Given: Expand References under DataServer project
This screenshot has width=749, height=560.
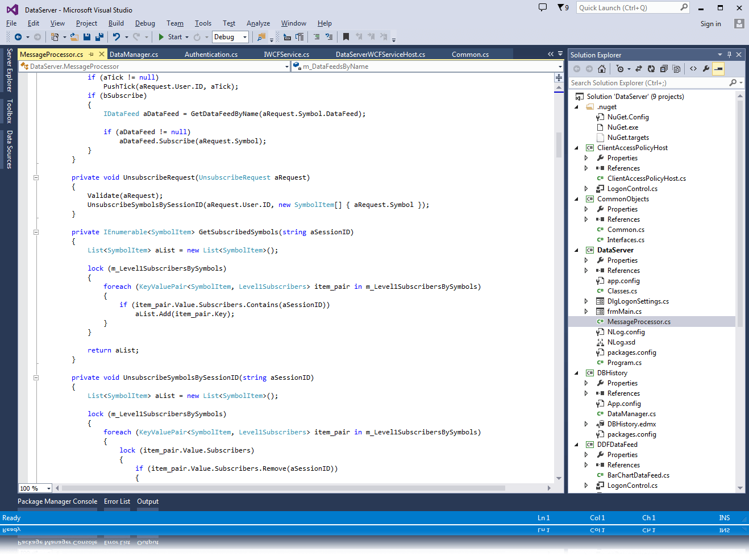Looking at the screenshot, I should [x=586, y=271].
